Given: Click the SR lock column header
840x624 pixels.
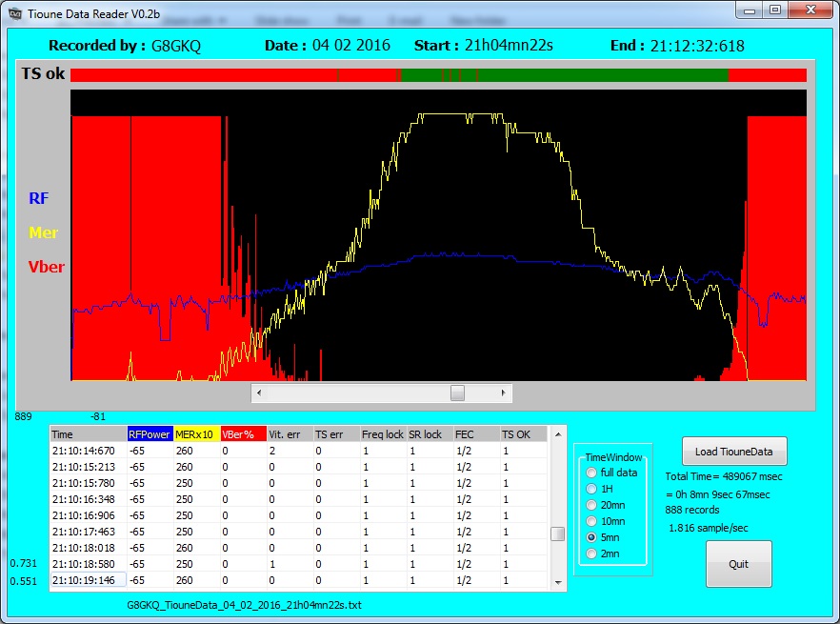Looking at the screenshot, I should (x=430, y=434).
